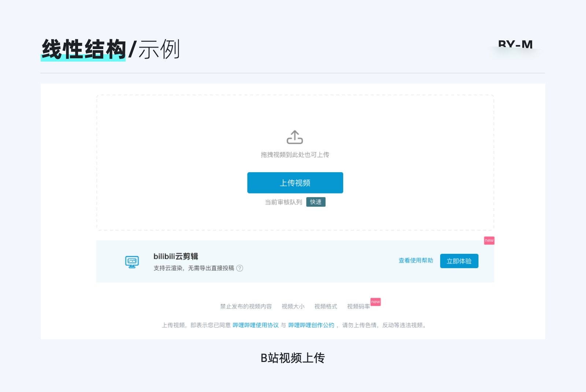Screen dimensions: 586x392
Task: Open the 视频大小 info link
Action: 293,306
